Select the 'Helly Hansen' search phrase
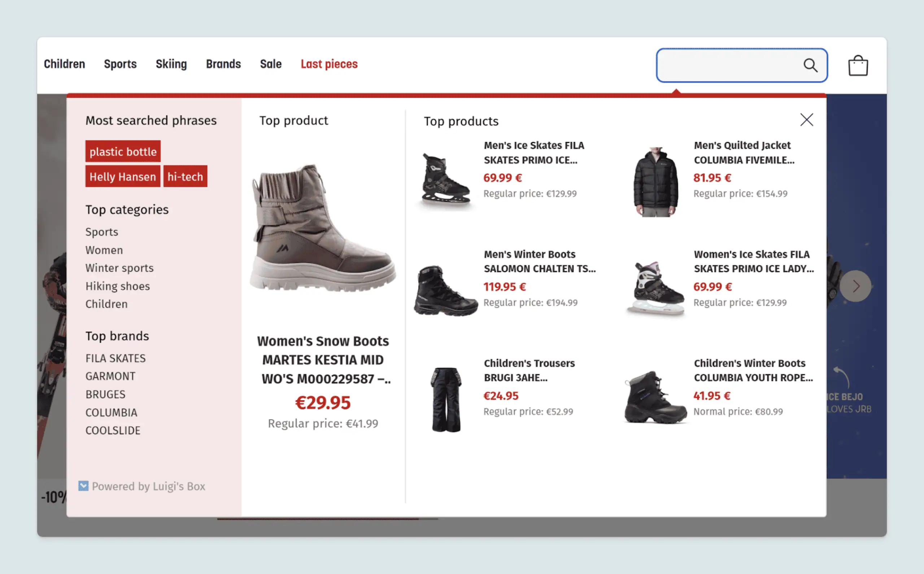The width and height of the screenshot is (924, 574). coord(122,177)
